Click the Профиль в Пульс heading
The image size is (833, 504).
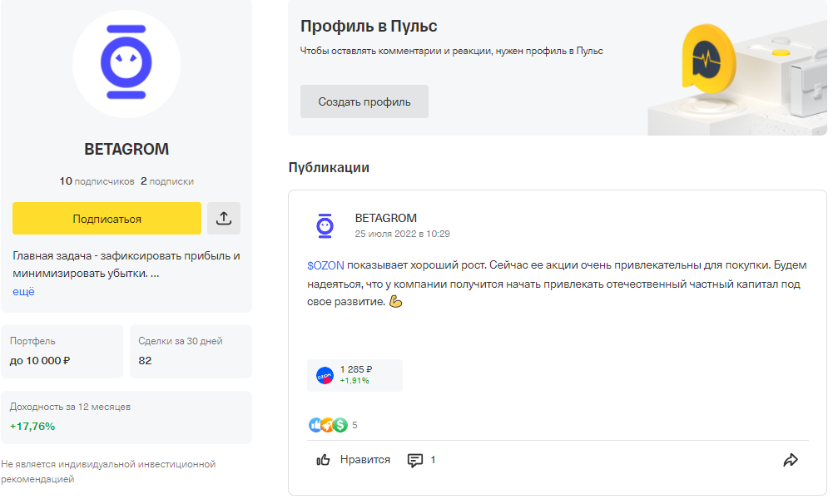point(369,26)
